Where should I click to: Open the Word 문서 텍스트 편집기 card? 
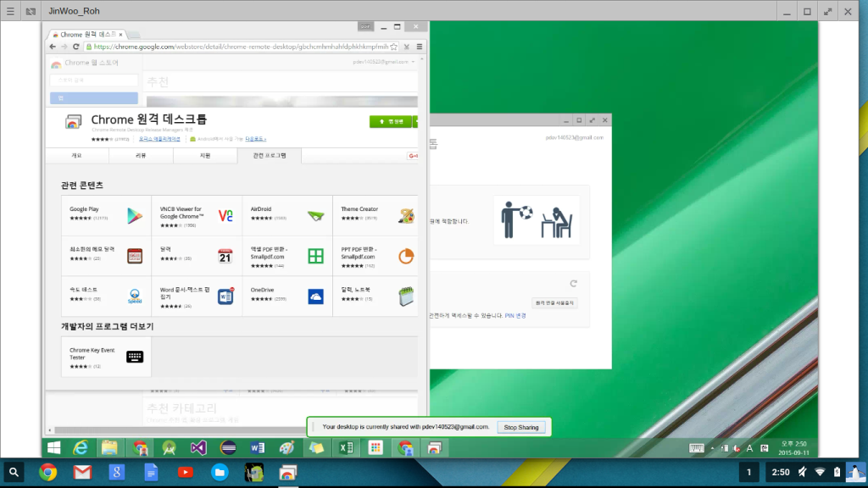[197, 296]
